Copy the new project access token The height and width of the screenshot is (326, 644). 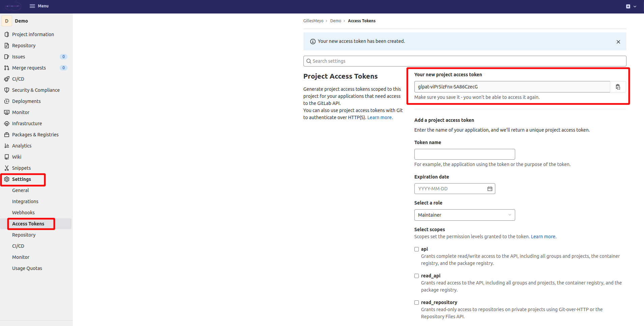click(x=618, y=87)
